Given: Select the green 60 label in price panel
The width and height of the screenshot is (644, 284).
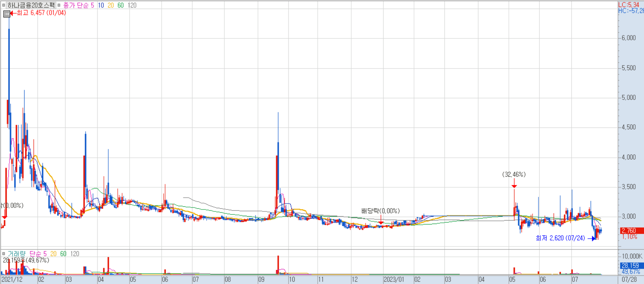Looking at the screenshot, I should pyautogui.click(x=121, y=5).
